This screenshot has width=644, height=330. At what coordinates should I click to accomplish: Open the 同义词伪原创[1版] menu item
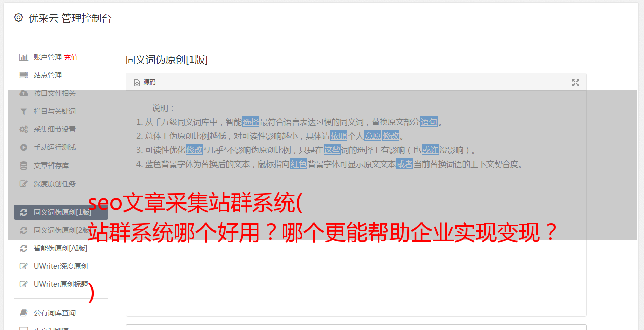61,212
